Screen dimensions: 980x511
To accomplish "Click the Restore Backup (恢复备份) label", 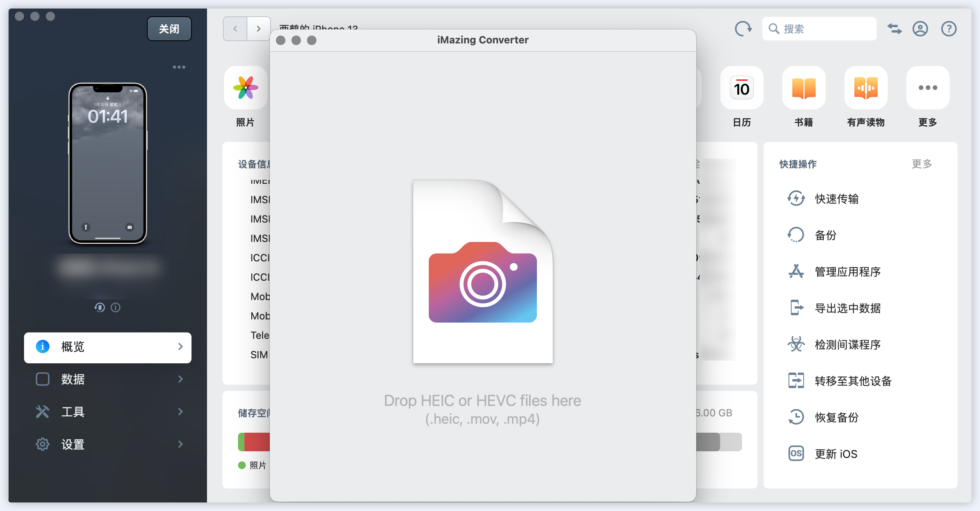I will point(837,418).
